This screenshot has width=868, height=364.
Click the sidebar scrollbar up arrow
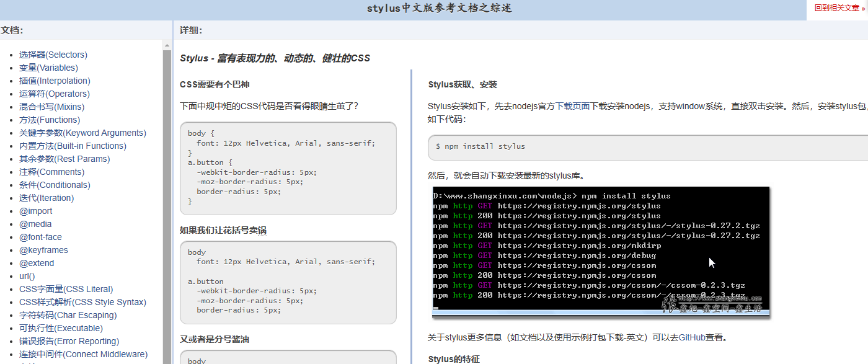pos(167,45)
